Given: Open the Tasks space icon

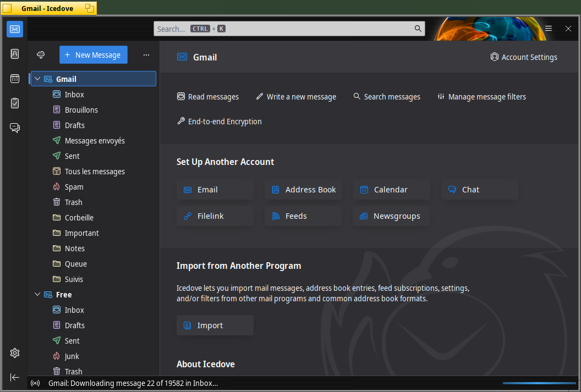Looking at the screenshot, I should [x=15, y=103].
